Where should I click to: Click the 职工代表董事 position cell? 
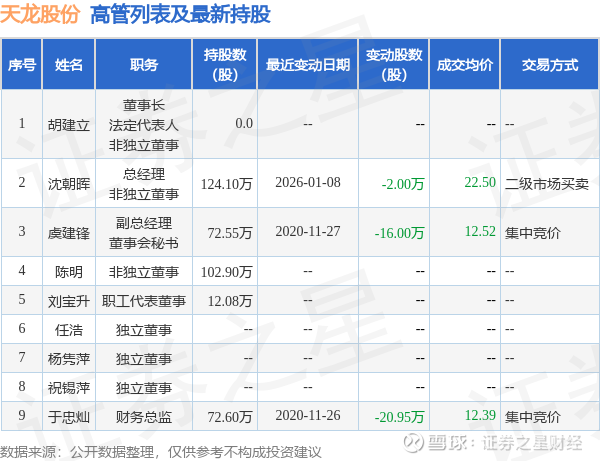143,301
